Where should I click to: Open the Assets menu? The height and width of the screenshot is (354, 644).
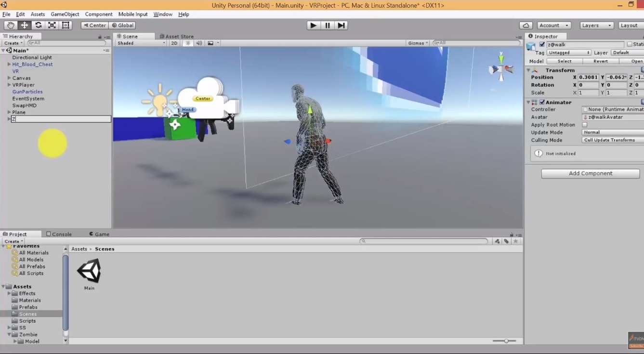[38, 14]
